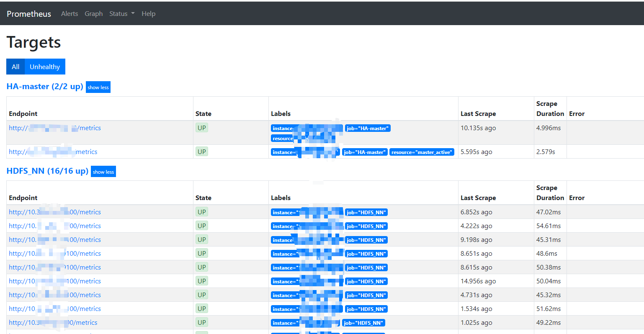Collapse HA-master with show less button
Image resolution: width=644 pixels, height=334 pixels.
pos(98,87)
